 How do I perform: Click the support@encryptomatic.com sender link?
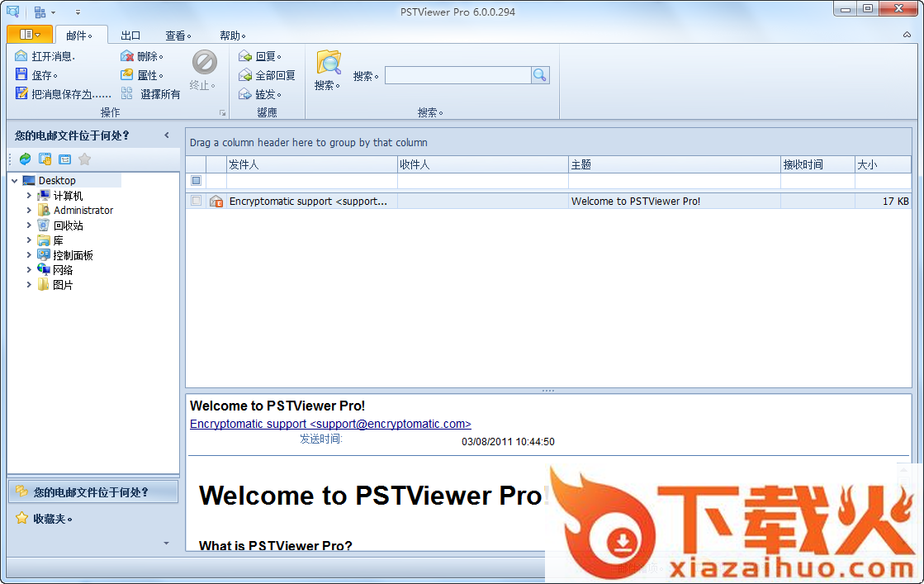[330, 424]
